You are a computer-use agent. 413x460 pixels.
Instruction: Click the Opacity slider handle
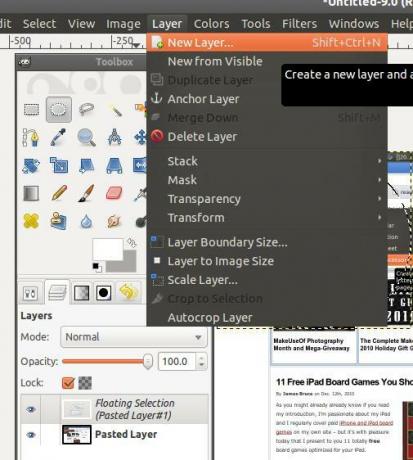(148, 361)
